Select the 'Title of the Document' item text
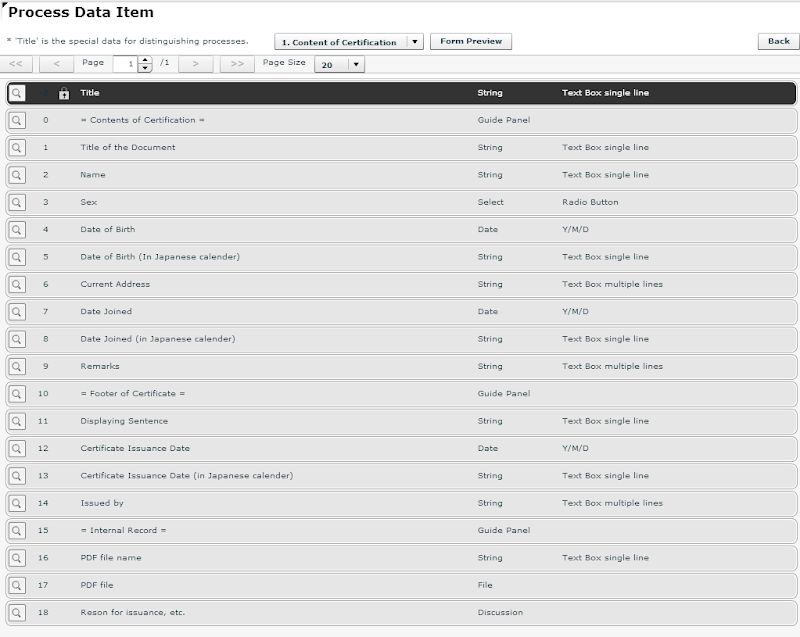The width and height of the screenshot is (800, 637). click(128, 147)
